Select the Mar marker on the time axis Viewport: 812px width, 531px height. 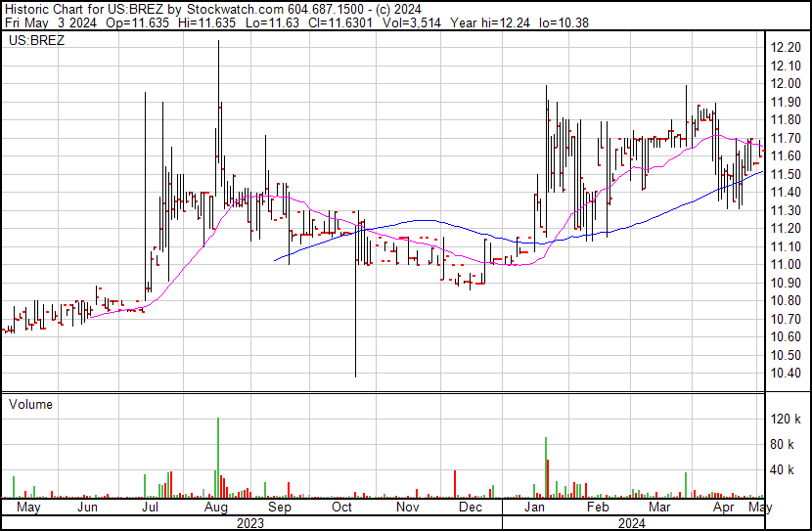pos(660,509)
